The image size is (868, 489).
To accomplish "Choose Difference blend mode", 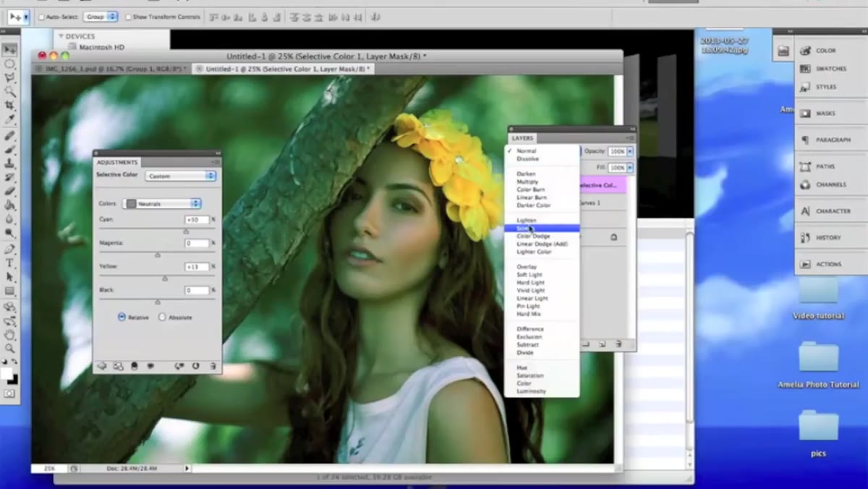I will [x=530, y=329].
